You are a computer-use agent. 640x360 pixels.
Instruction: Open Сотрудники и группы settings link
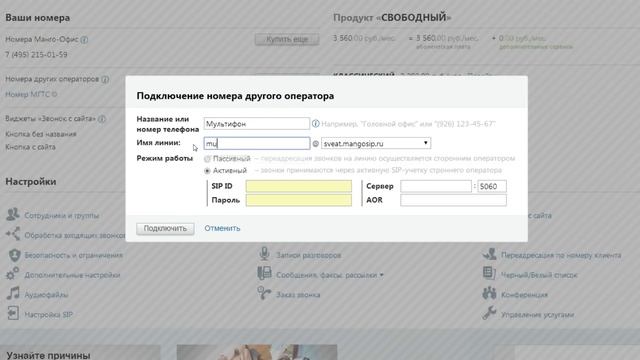pyautogui.click(x=62, y=216)
